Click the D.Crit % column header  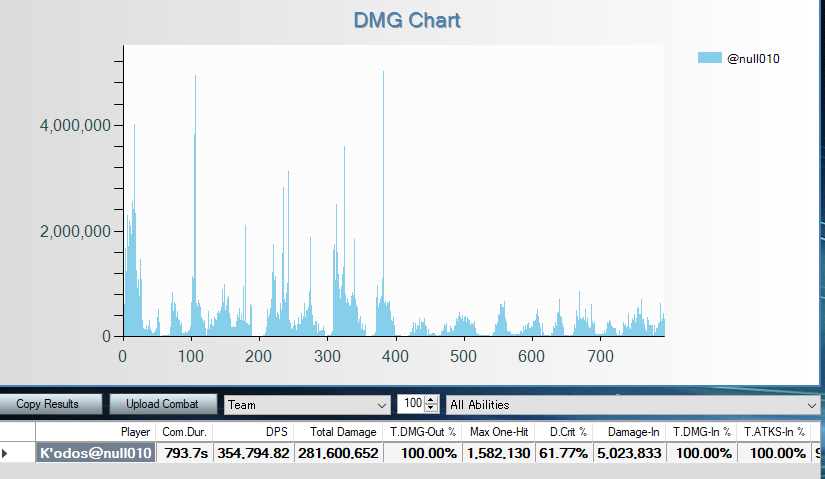[563, 432]
